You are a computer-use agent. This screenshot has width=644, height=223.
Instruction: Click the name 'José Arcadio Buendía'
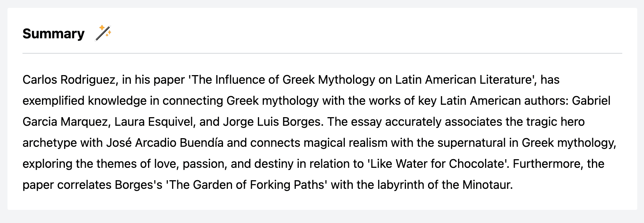tap(165, 143)
